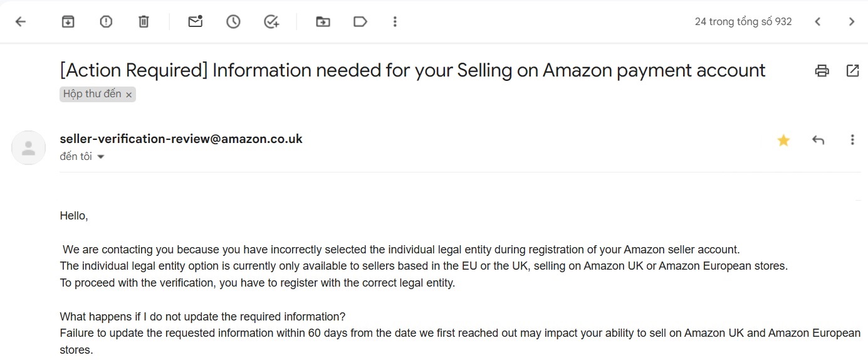
Task: Remove the Hộp thư đến label
Action: pyautogui.click(x=128, y=95)
